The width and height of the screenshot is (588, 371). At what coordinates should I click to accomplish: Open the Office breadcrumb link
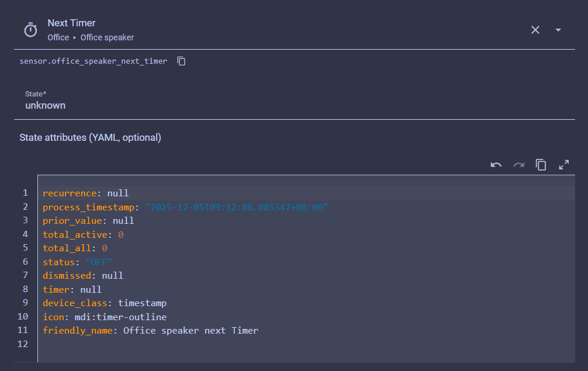58,37
